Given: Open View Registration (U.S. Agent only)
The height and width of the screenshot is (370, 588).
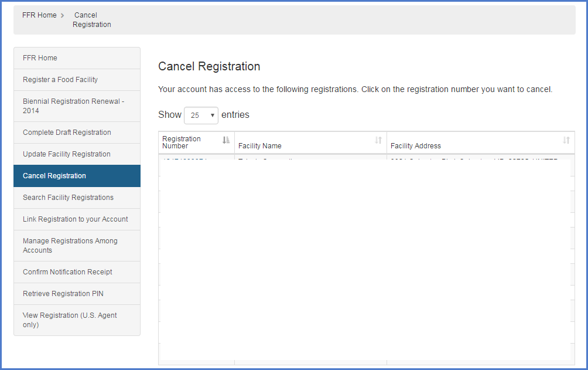Looking at the screenshot, I should pyautogui.click(x=70, y=320).
